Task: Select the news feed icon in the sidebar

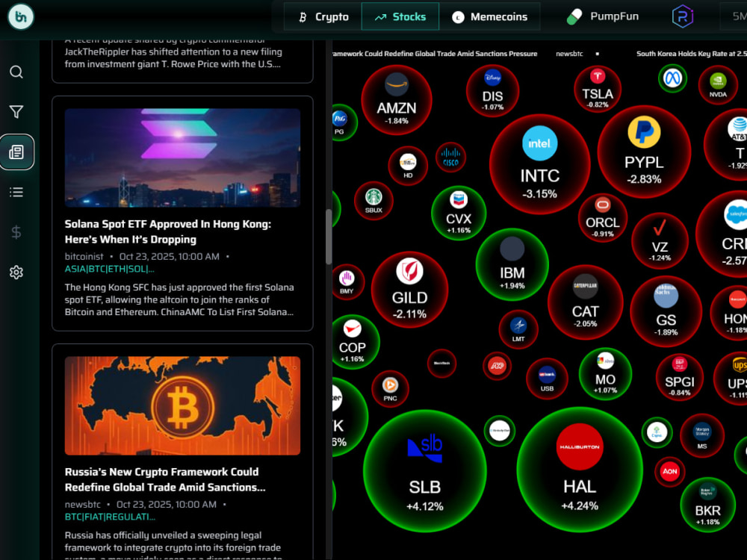Action: tap(16, 152)
